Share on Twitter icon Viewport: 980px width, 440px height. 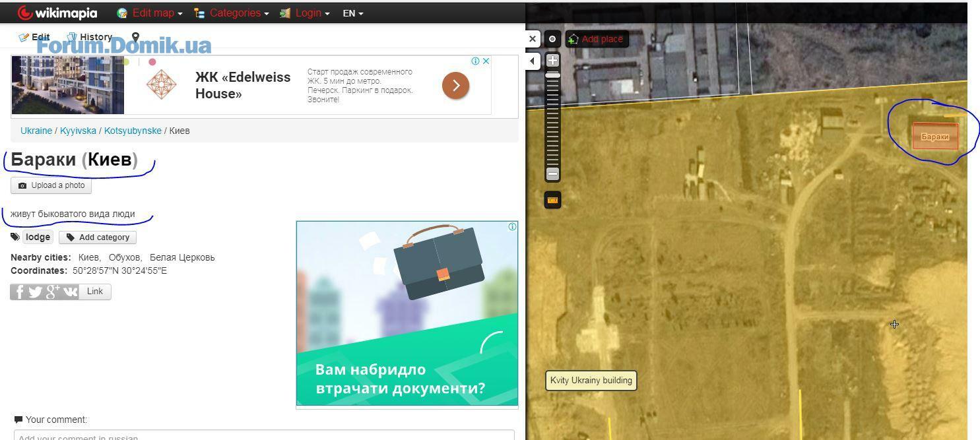pos(36,292)
